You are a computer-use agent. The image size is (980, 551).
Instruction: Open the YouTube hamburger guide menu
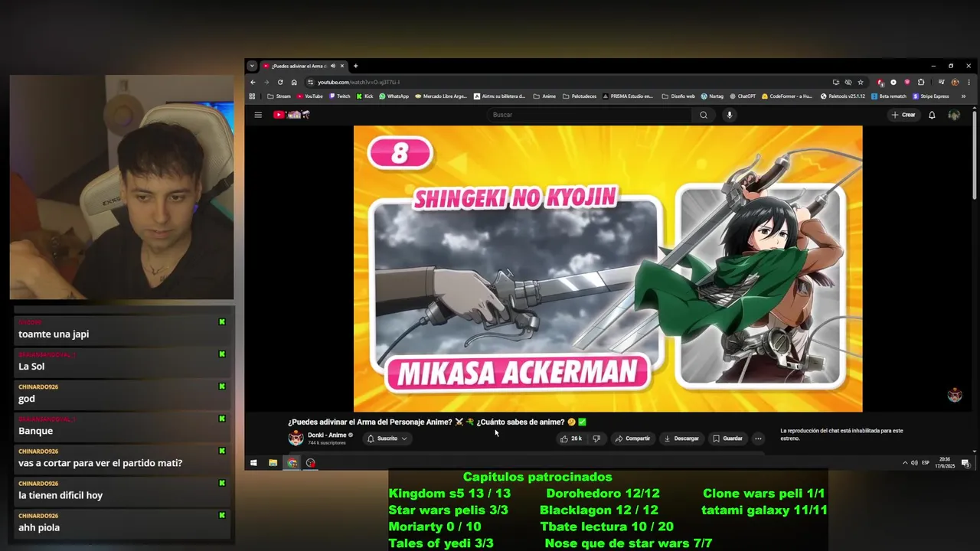[x=258, y=115]
